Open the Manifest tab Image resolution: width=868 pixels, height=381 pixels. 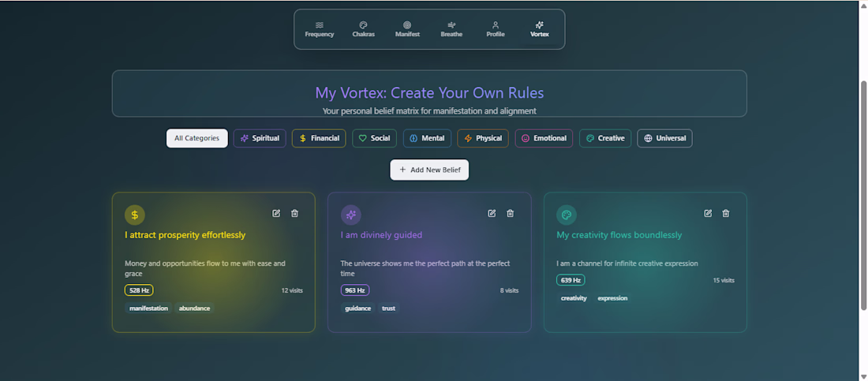tap(407, 29)
